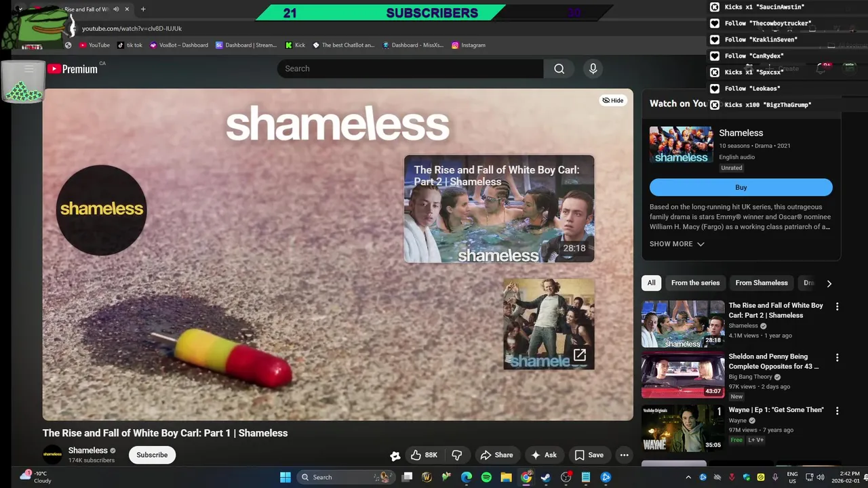Open the VoxBot Dashboard bookmark
Image resolution: width=868 pixels, height=488 pixels.
tap(179, 45)
